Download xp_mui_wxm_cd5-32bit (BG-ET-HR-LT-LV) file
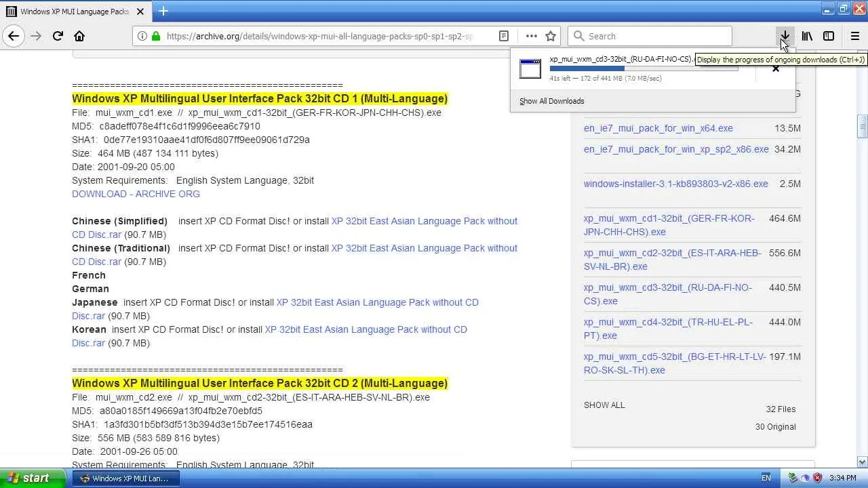 [675, 363]
